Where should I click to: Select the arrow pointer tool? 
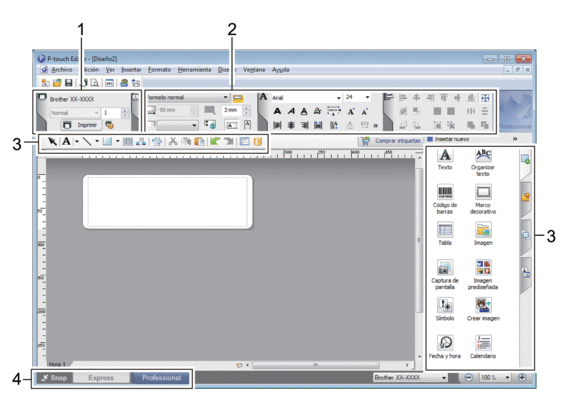52,141
